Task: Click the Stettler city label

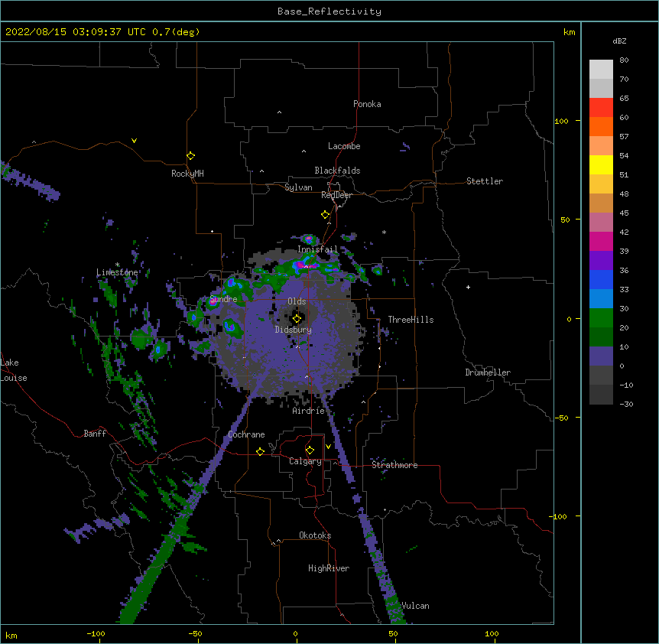Action: [x=485, y=181]
